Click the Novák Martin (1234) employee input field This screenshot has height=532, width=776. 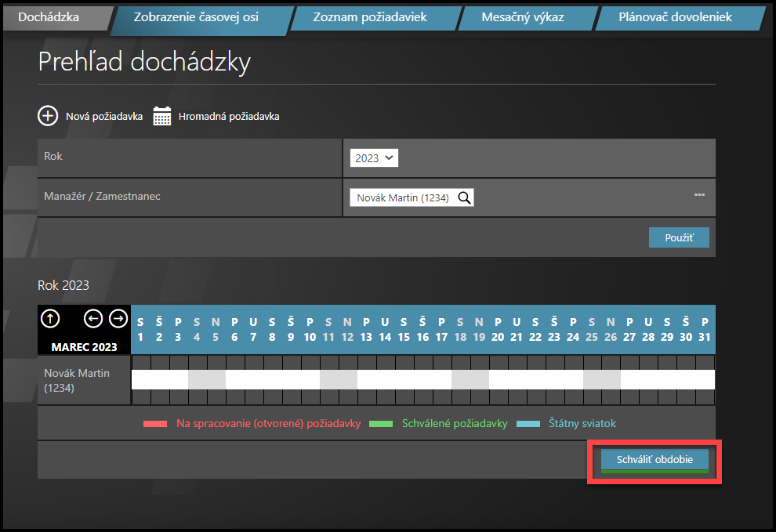(x=402, y=198)
